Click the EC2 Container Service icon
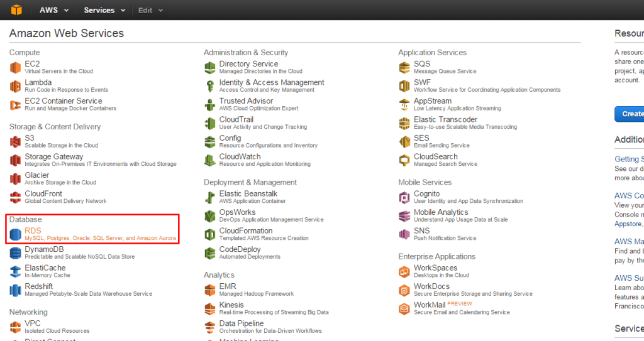This screenshot has height=341, width=644. 15,105
